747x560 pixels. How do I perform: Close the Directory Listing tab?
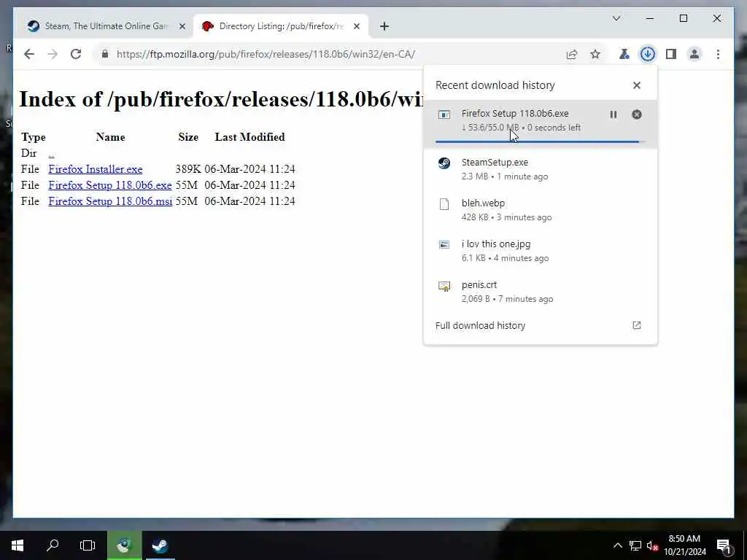356,26
